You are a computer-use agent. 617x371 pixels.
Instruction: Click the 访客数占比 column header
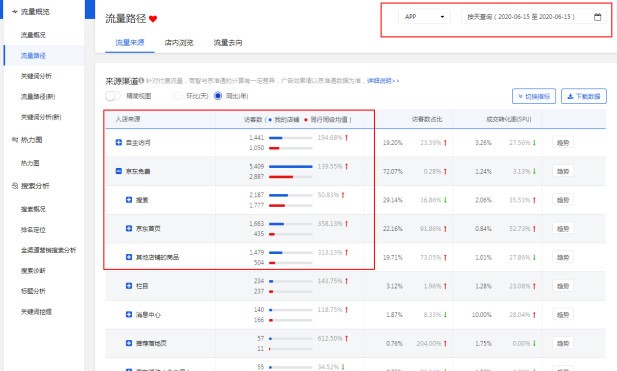(427, 119)
